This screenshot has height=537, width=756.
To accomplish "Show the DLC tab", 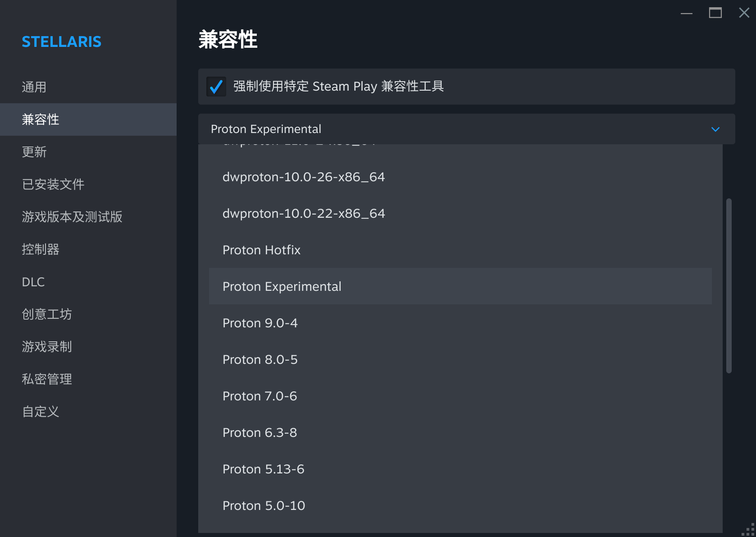I will pos(88,282).
